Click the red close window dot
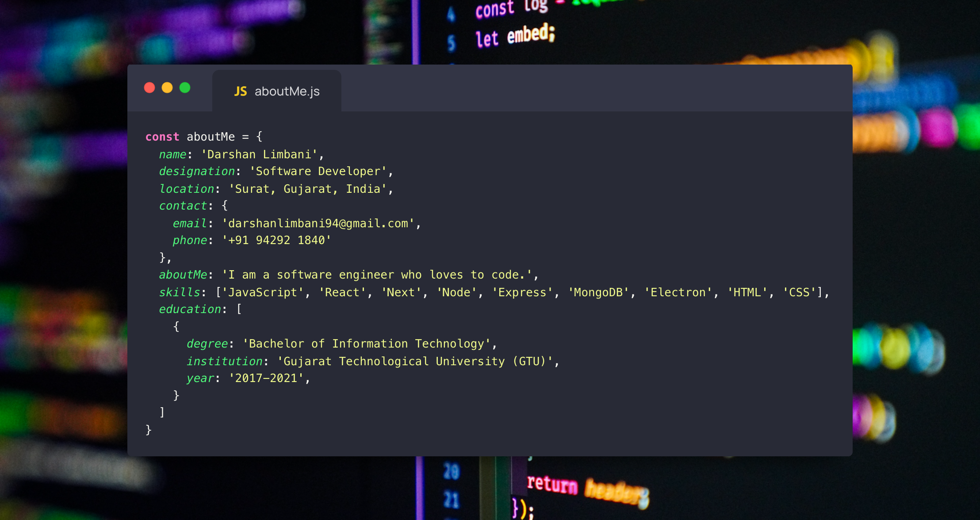 coord(149,88)
